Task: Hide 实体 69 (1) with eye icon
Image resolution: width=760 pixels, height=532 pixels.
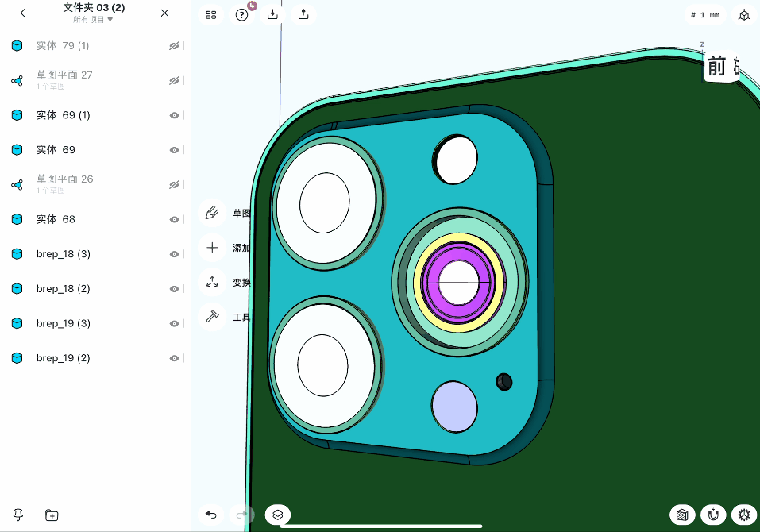Action: [x=174, y=115]
